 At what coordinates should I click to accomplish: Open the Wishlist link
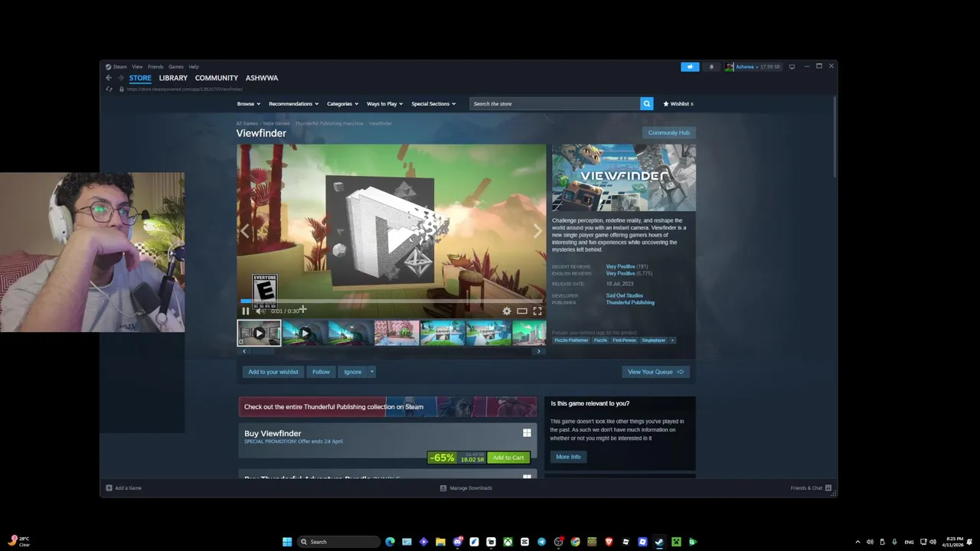(x=678, y=103)
